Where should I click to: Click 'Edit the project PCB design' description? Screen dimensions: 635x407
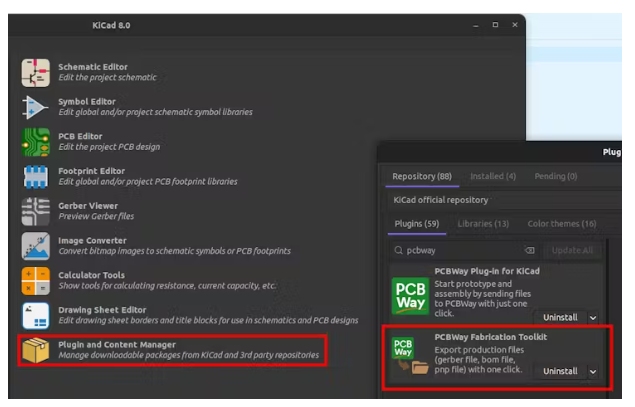tap(109, 147)
